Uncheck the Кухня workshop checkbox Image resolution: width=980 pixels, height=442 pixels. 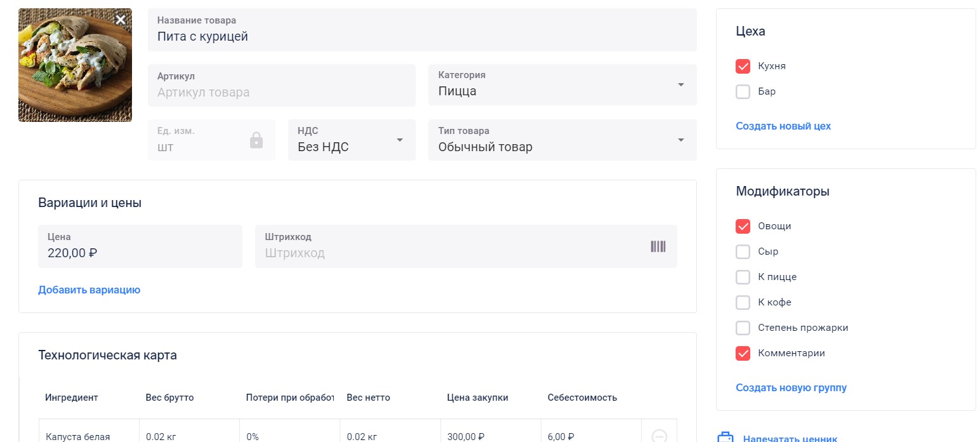click(743, 66)
